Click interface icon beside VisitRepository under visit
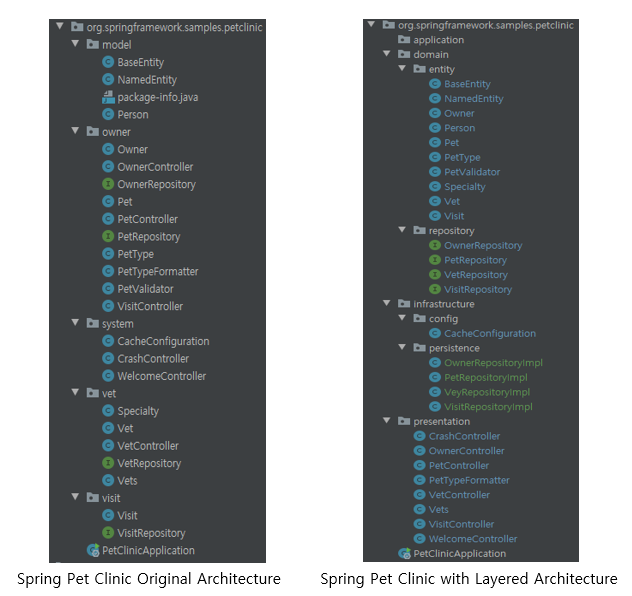Screen dimensions: 632x596 pos(108,532)
